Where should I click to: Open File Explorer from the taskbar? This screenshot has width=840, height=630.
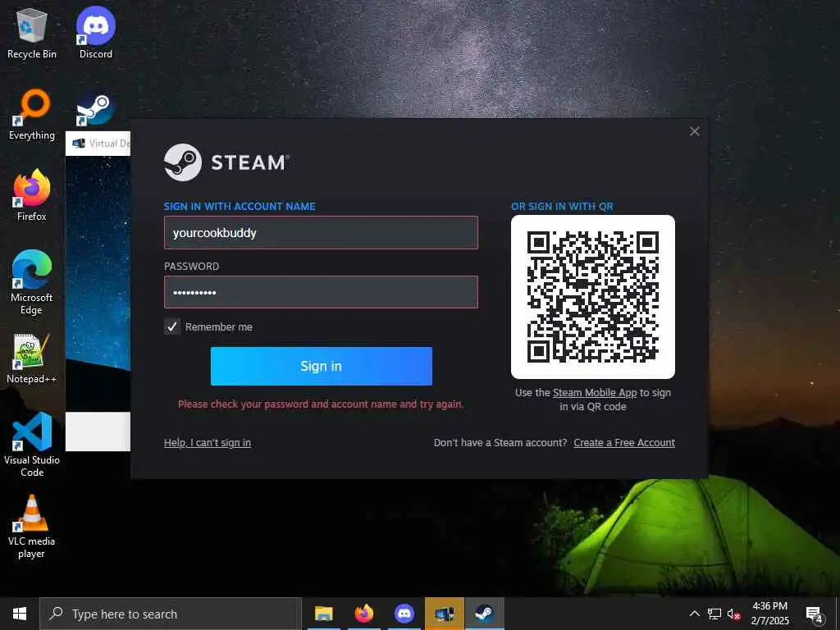coord(323,614)
